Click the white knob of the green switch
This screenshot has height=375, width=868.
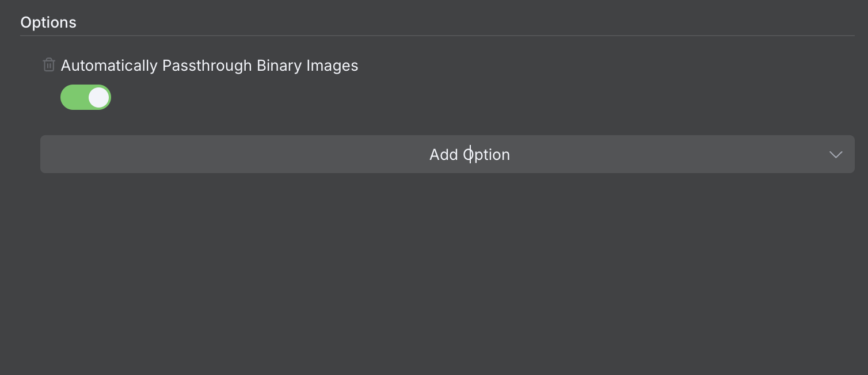(98, 97)
